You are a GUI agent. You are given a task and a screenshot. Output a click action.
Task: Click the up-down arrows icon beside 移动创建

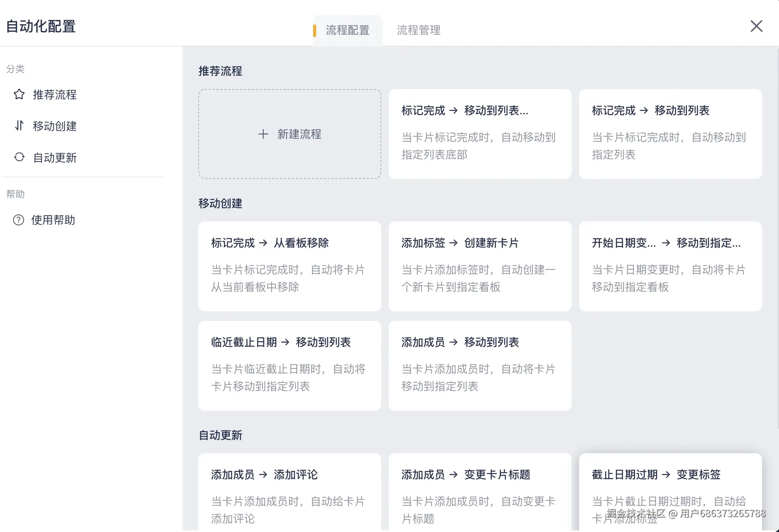point(19,125)
